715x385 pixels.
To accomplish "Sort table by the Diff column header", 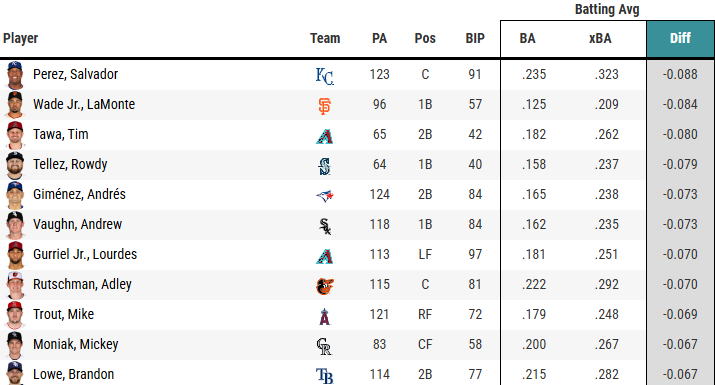I will (x=680, y=38).
